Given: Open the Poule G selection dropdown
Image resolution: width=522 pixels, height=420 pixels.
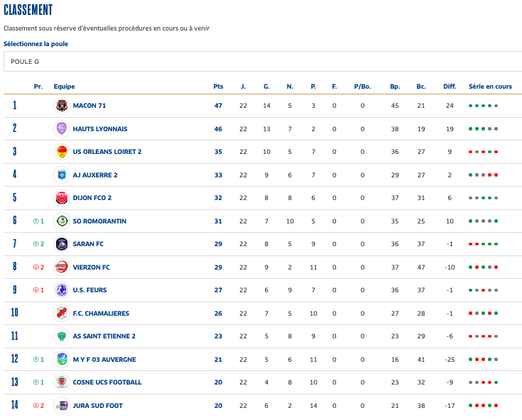Looking at the screenshot, I should coord(261,62).
